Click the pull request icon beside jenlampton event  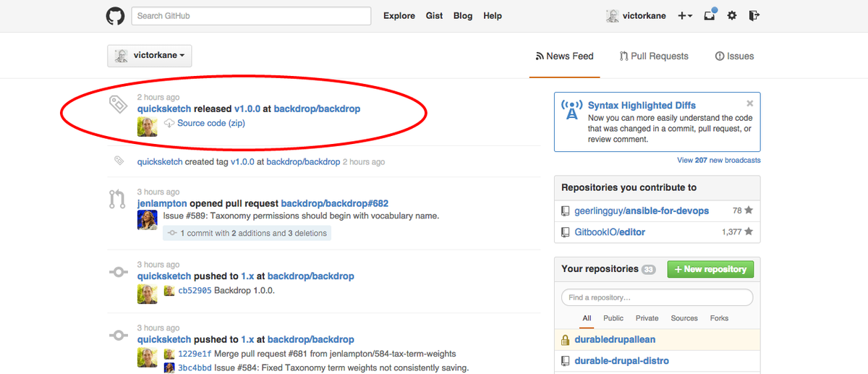pos(117,200)
